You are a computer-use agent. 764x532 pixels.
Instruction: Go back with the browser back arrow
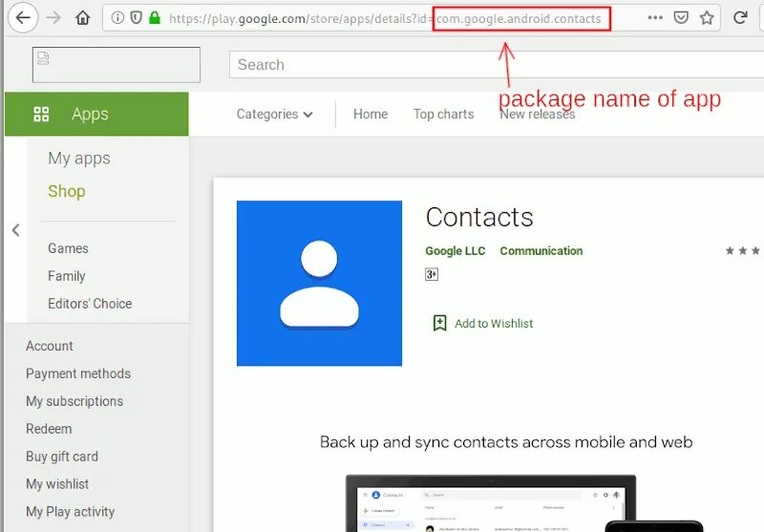23,18
